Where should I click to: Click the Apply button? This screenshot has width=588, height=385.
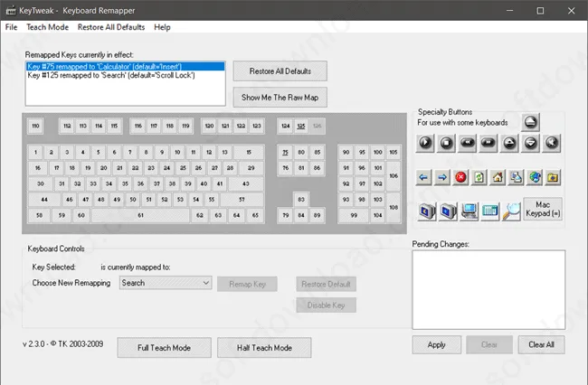click(437, 344)
